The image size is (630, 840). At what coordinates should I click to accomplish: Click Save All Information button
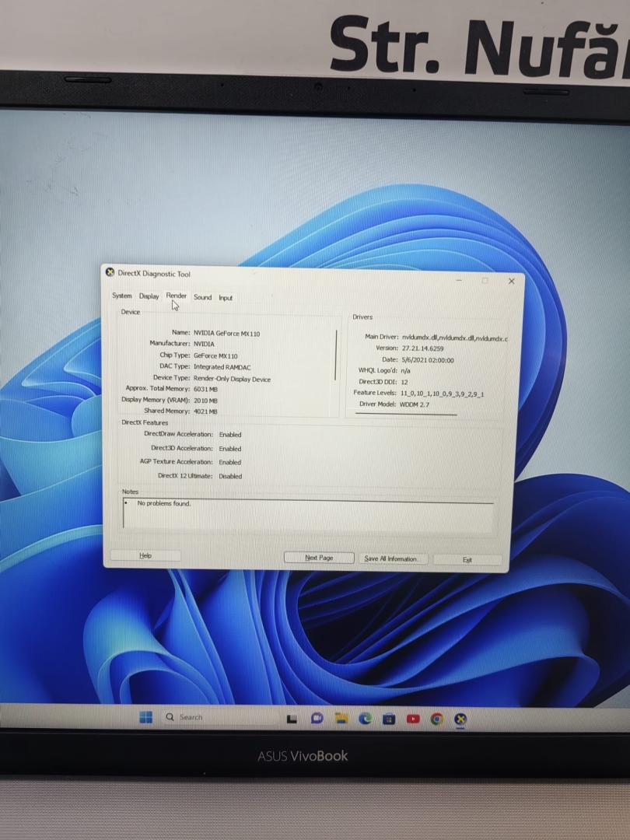[x=391, y=558]
